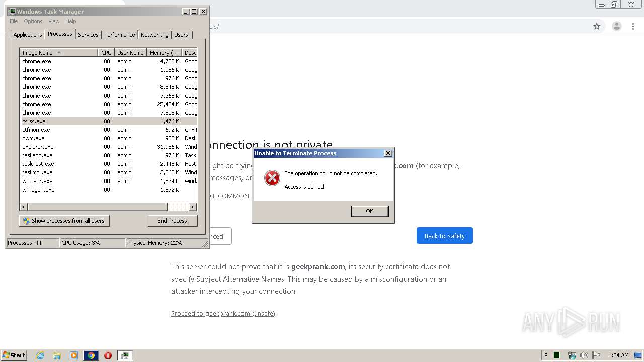Click the red error icon in the dialog
Screen dimensions: 644x362
coord(272,177)
